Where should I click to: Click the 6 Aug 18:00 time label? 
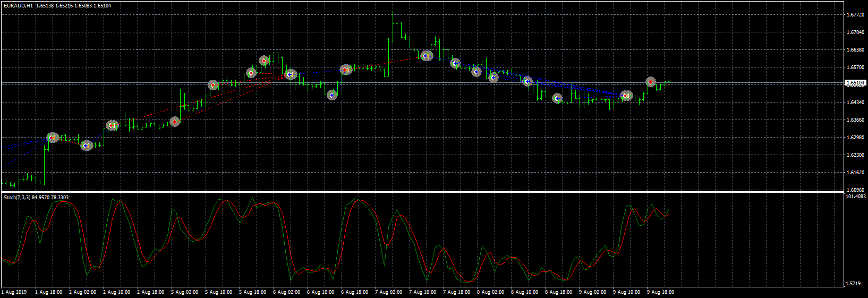(x=355, y=292)
